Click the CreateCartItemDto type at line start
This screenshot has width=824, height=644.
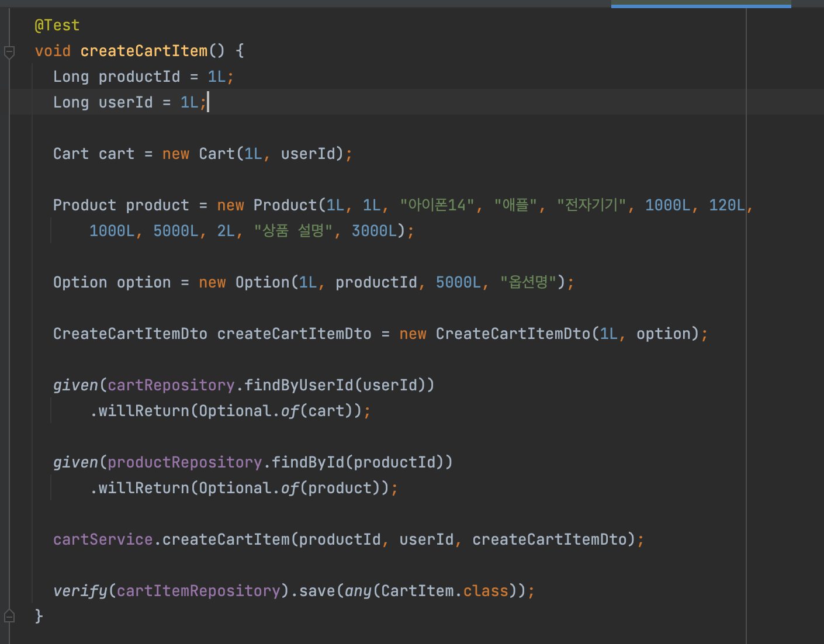coord(130,334)
